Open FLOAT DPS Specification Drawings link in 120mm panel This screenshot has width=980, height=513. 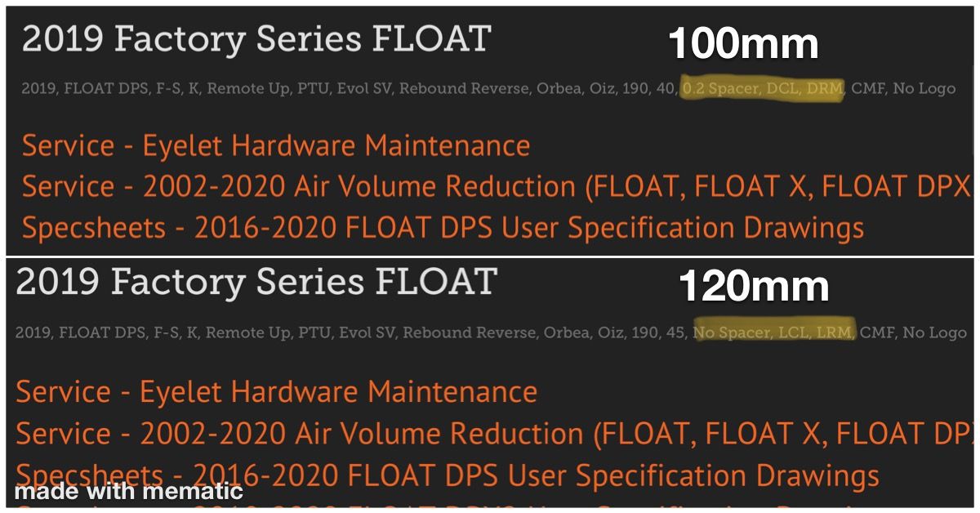click(448, 475)
